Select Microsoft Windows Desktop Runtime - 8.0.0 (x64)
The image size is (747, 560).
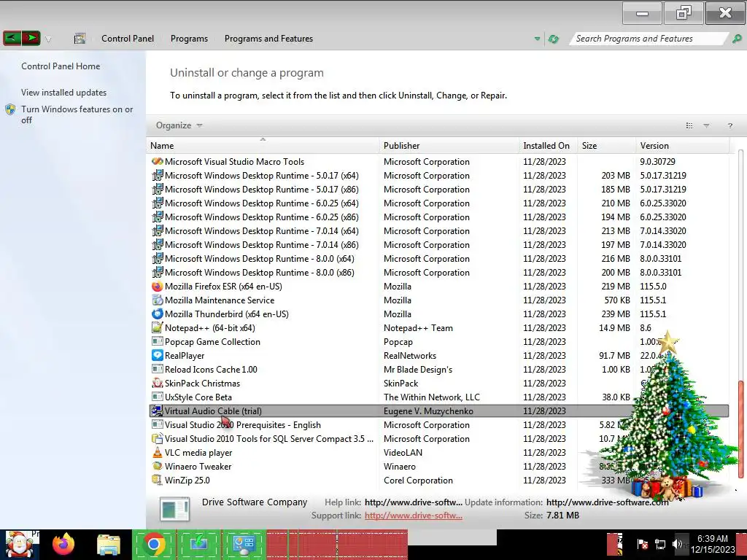[260, 259]
